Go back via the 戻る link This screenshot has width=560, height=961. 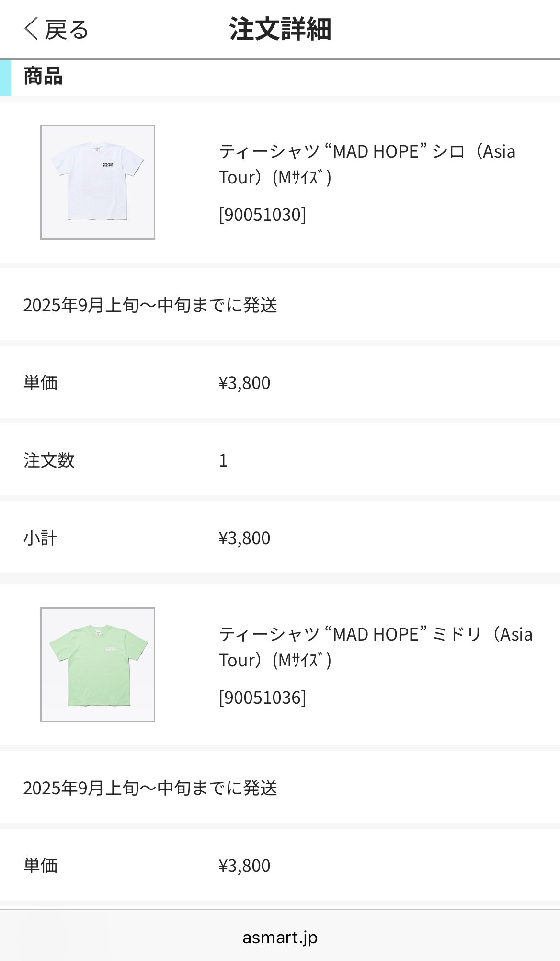pos(56,29)
